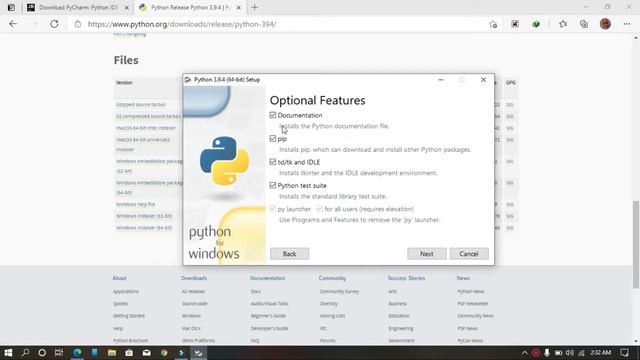Open Windows installer (64-bit) link
This screenshot has width=640, height=360.
(144, 228)
